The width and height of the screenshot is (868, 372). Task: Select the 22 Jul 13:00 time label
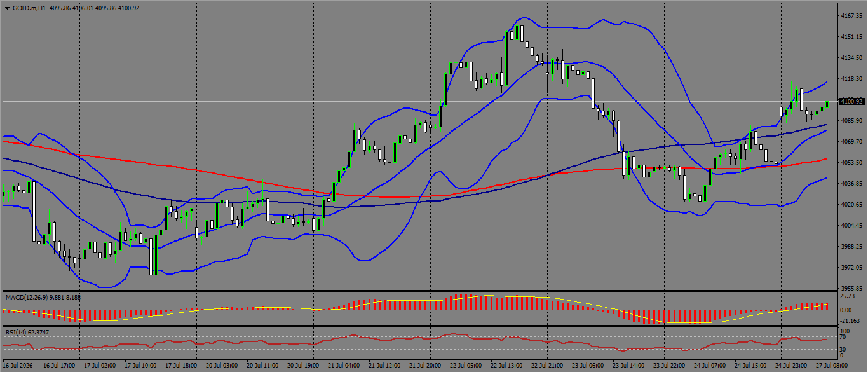click(x=506, y=366)
